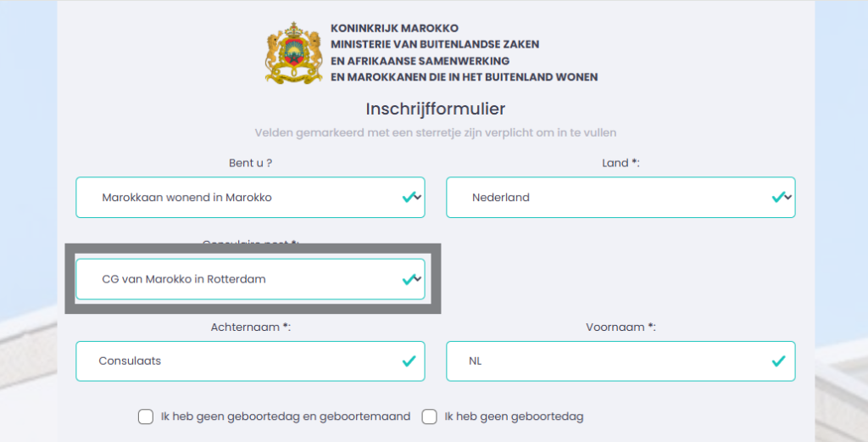868x442 pixels.
Task: Select the "Nederland" country value
Action: point(500,197)
